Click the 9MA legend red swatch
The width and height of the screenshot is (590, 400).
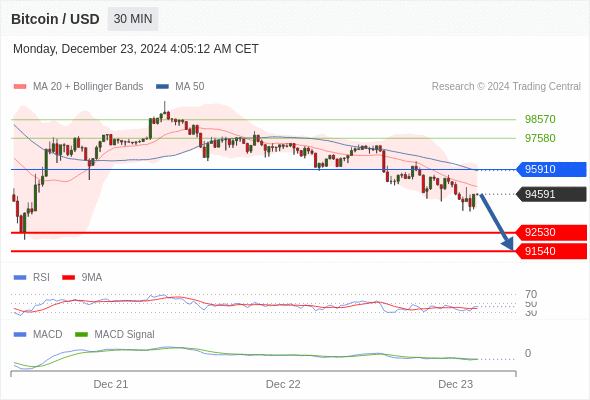coord(68,278)
